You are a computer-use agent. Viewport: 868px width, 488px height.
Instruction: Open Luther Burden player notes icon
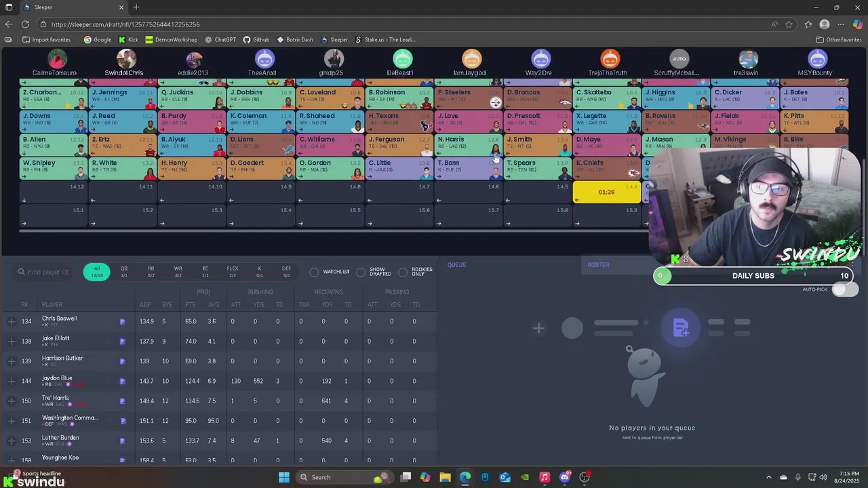coord(122,441)
